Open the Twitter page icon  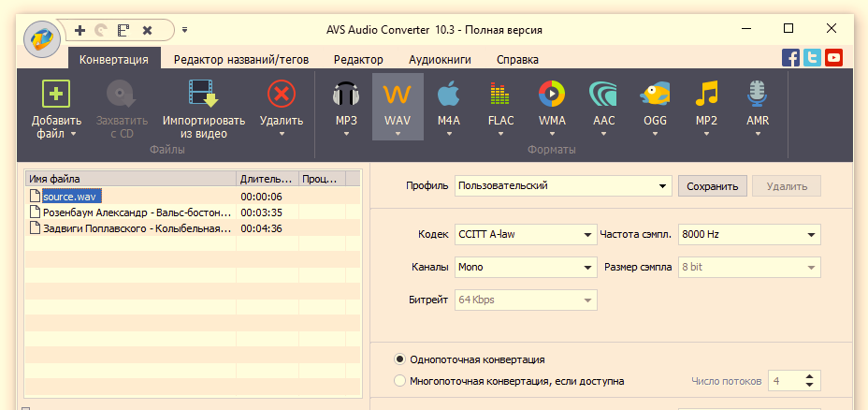[x=812, y=58]
